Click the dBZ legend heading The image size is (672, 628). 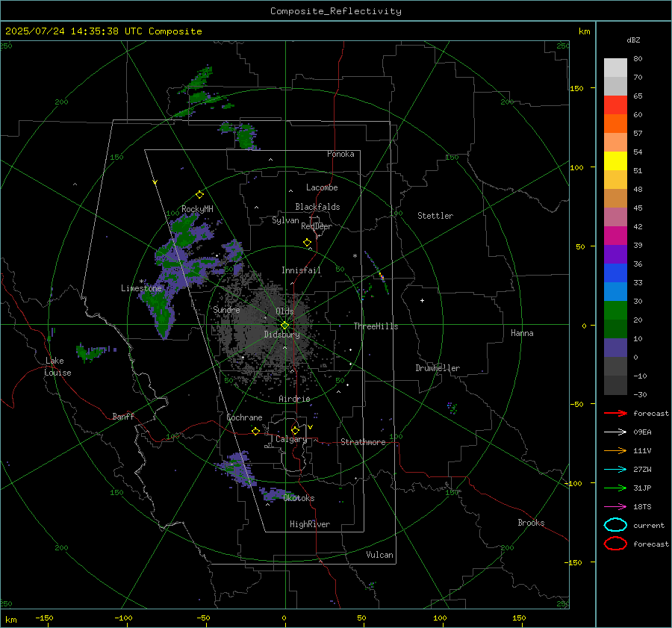pyautogui.click(x=633, y=40)
